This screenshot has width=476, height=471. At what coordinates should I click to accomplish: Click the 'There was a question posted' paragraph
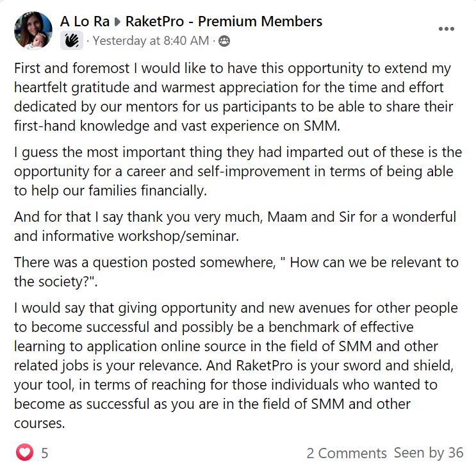236,272
